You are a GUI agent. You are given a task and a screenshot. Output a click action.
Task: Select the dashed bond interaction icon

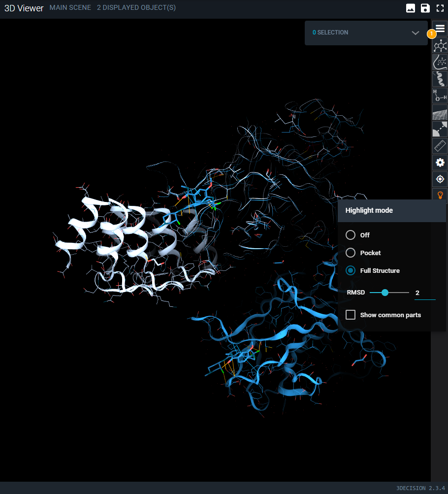[439, 129]
